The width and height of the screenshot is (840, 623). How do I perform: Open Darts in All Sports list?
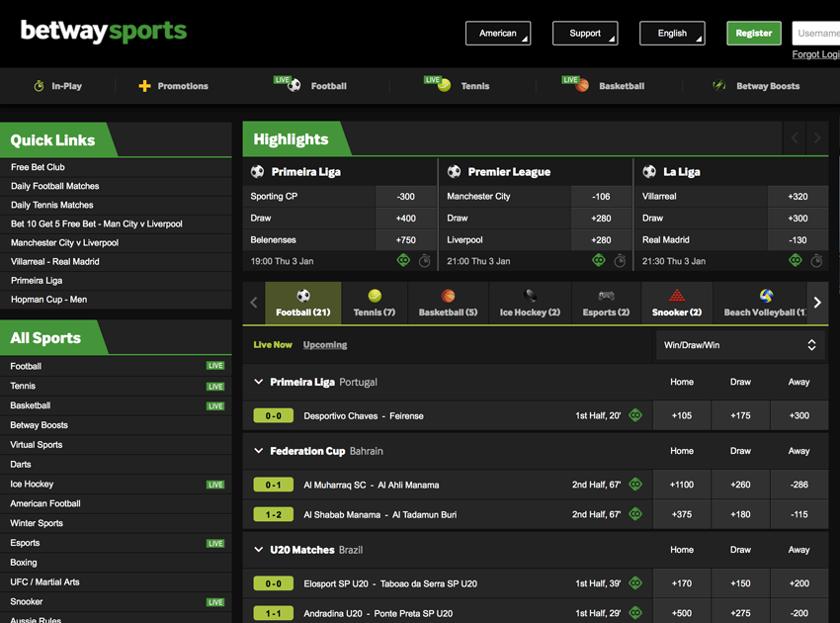116,465
